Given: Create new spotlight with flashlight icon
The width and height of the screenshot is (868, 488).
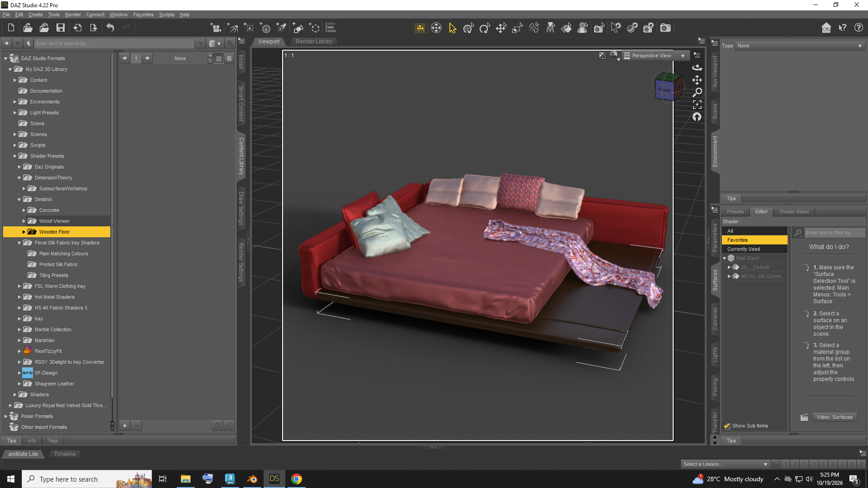Looking at the screenshot, I should pos(281,28).
